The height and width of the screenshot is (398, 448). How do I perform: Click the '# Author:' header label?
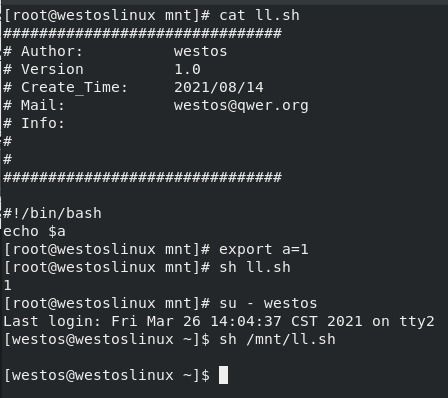[x=43, y=51]
